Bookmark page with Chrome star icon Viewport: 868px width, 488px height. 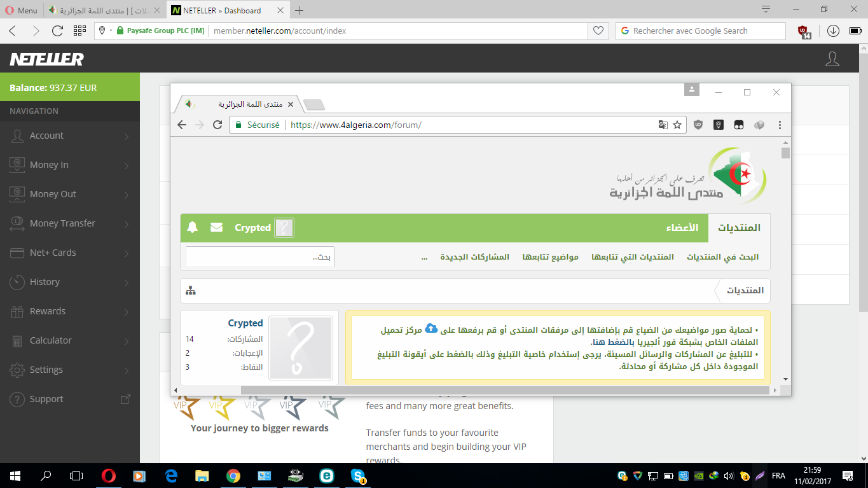pos(677,125)
